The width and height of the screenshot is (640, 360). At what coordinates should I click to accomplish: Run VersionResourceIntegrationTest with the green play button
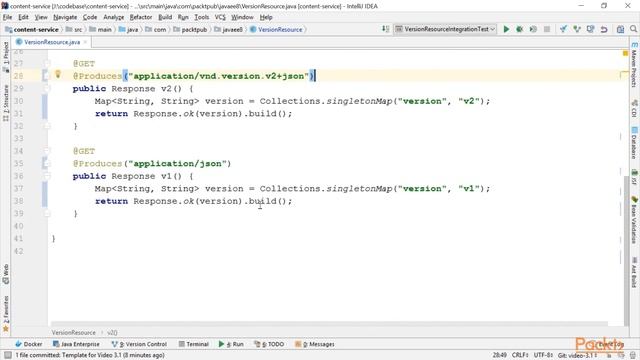tap(506, 29)
